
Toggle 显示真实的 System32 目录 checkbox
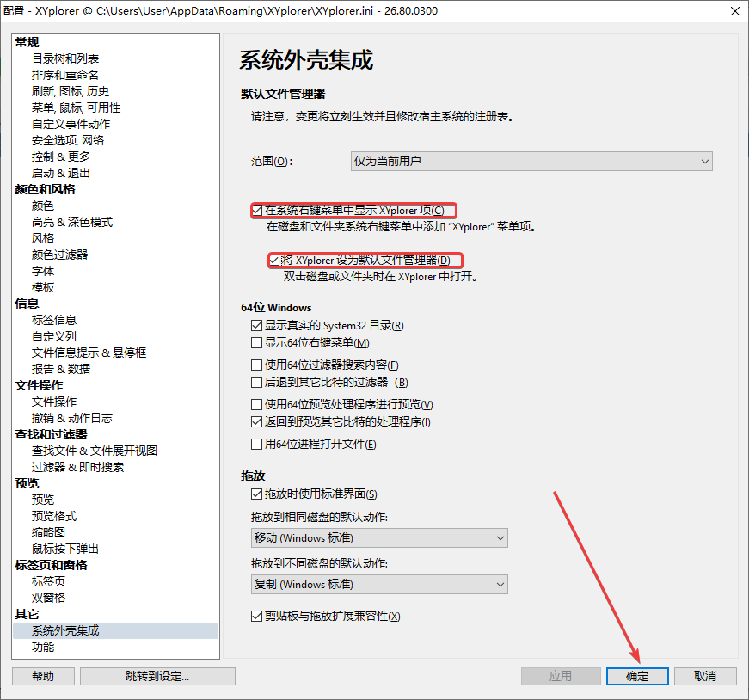pos(256,325)
